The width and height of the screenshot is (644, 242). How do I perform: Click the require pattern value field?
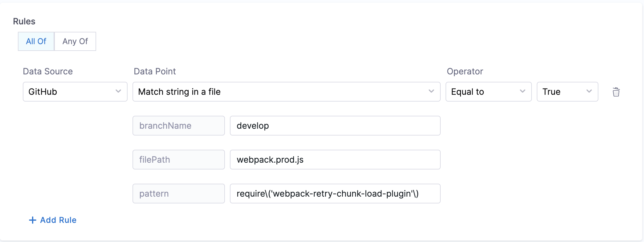tap(335, 194)
